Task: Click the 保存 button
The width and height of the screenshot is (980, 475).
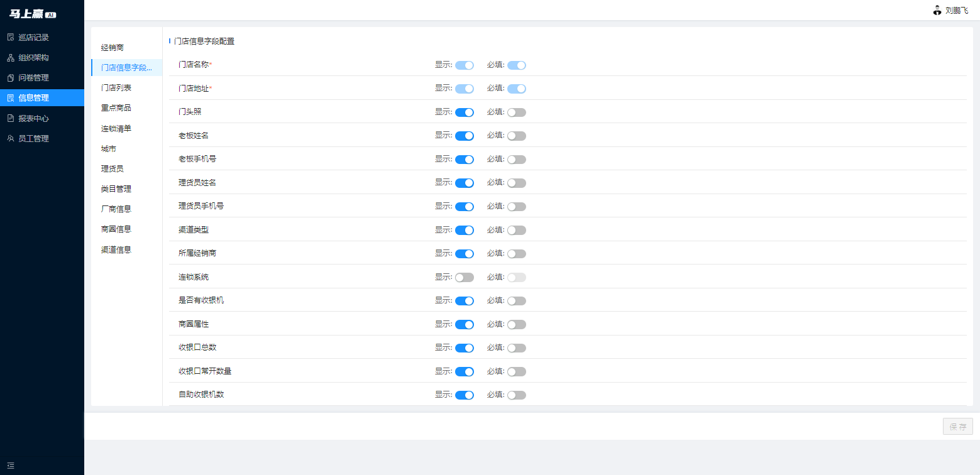Action: (957, 427)
